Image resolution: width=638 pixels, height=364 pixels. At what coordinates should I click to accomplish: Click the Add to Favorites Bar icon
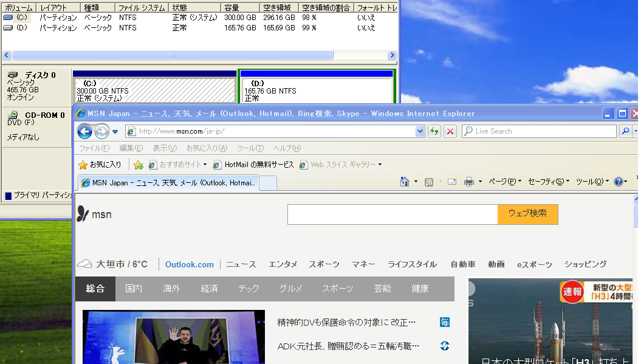139,165
